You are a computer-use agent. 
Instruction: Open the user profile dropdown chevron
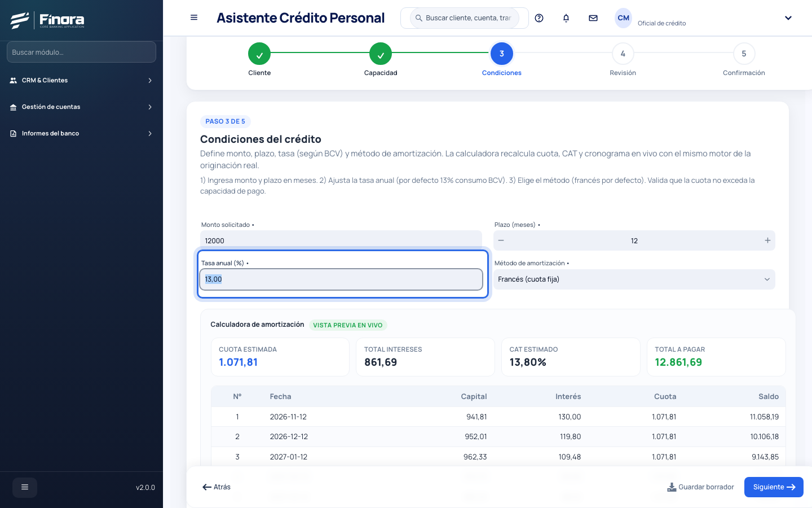point(788,18)
